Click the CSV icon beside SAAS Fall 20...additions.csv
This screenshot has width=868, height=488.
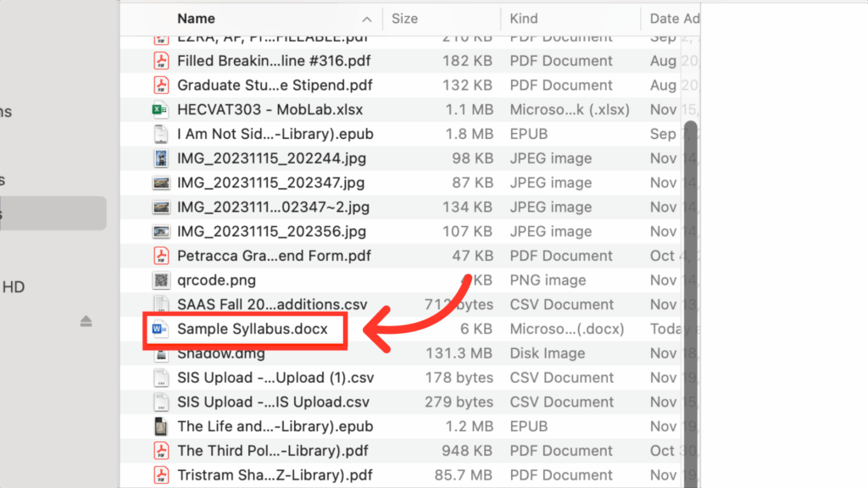pyautogui.click(x=161, y=304)
